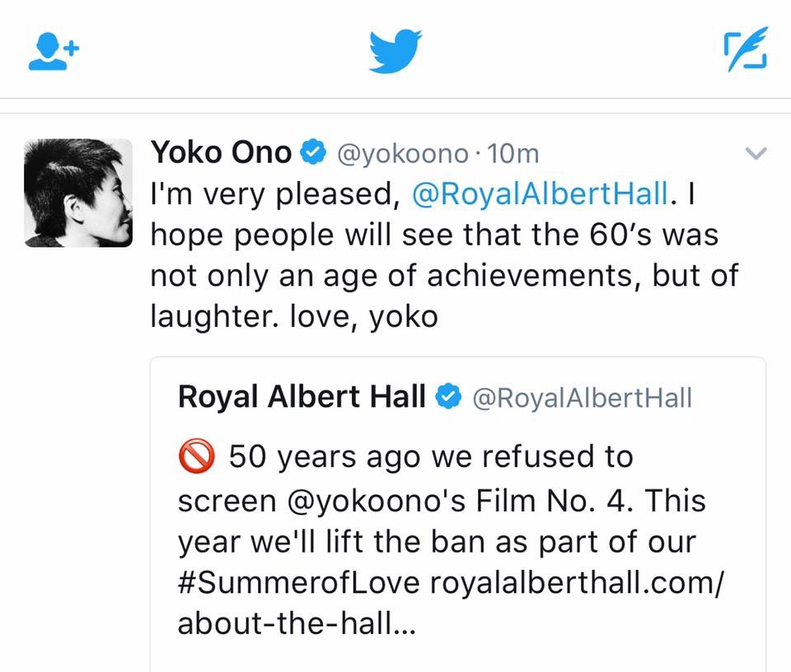Tap the 'lift the ban' line of quoted tweet

[437, 542]
